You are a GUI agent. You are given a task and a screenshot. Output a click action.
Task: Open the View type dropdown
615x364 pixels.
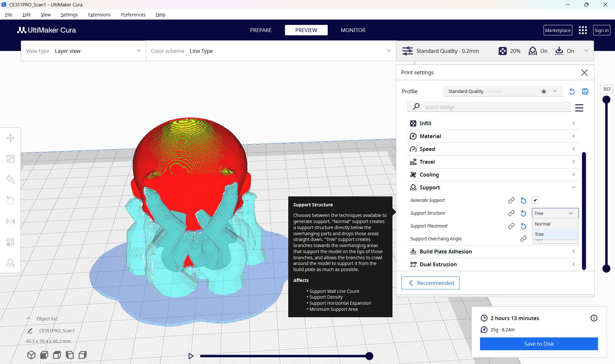coord(83,51)
